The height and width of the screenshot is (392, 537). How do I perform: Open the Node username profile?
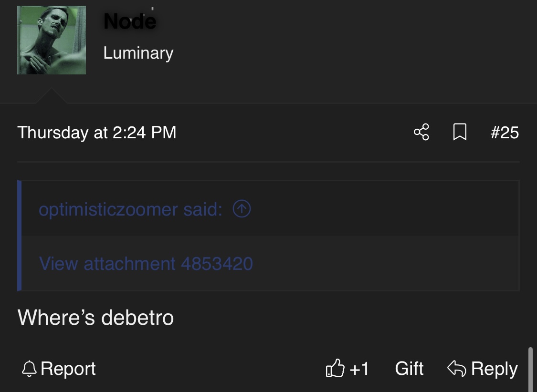(129, 21)
